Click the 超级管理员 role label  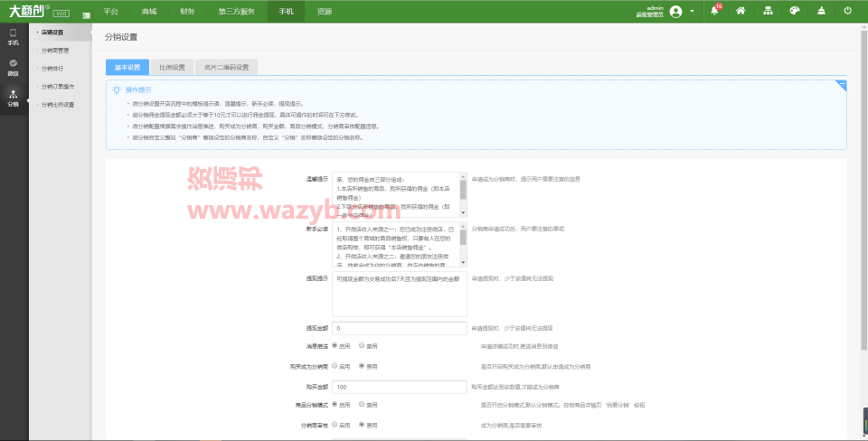[650, 15]
